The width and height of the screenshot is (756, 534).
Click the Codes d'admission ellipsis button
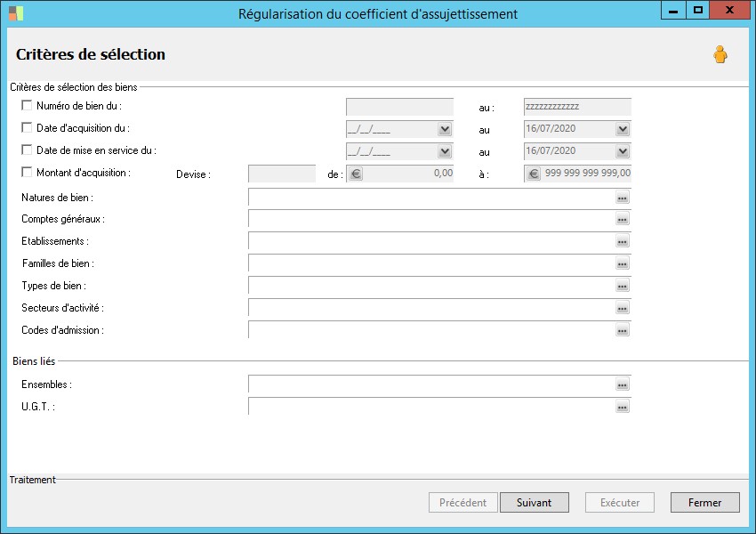pyautogui.click(x=623, y=331)
